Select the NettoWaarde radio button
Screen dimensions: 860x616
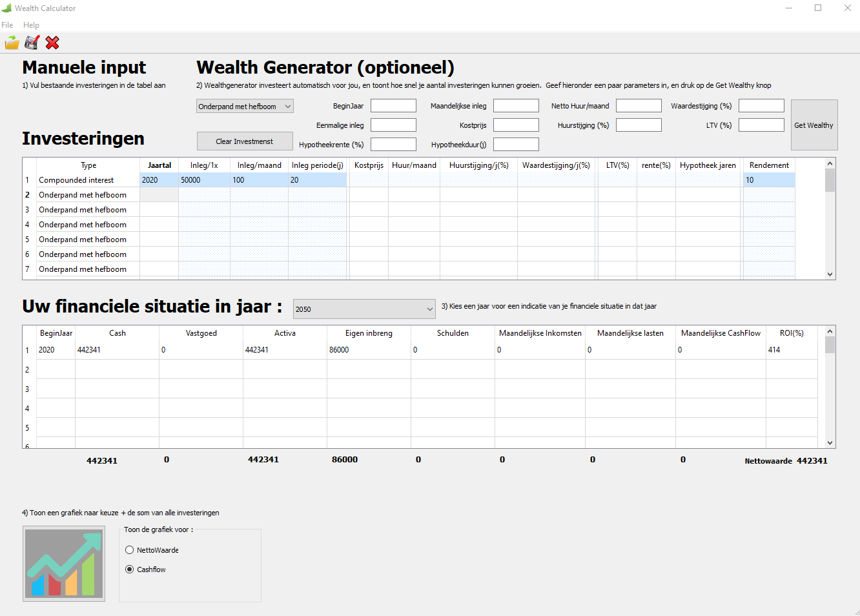(x=130, y=550)
